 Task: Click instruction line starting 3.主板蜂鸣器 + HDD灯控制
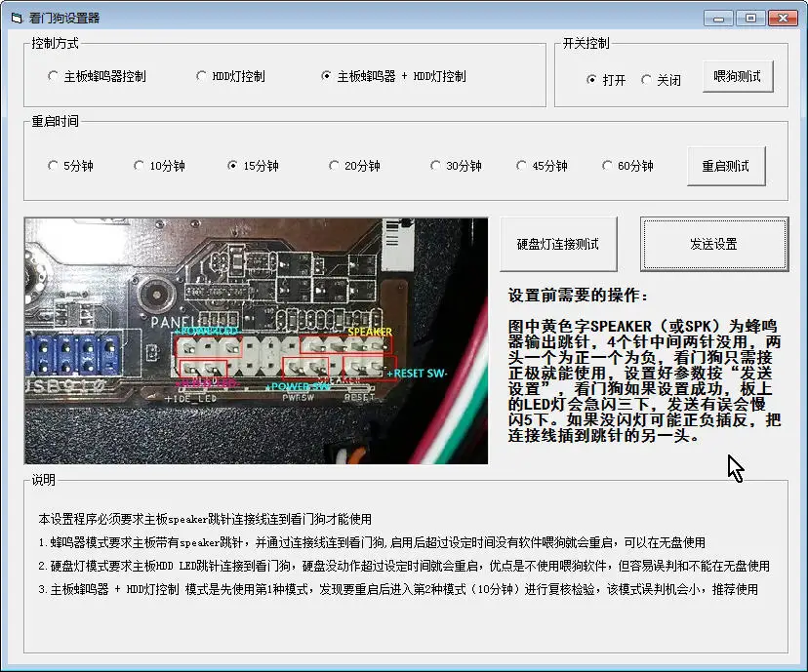tap(398, 589)
